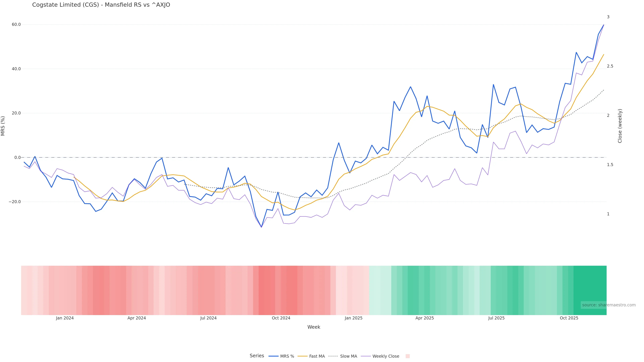Click the −20.0 tick on MRS axis

15,202
